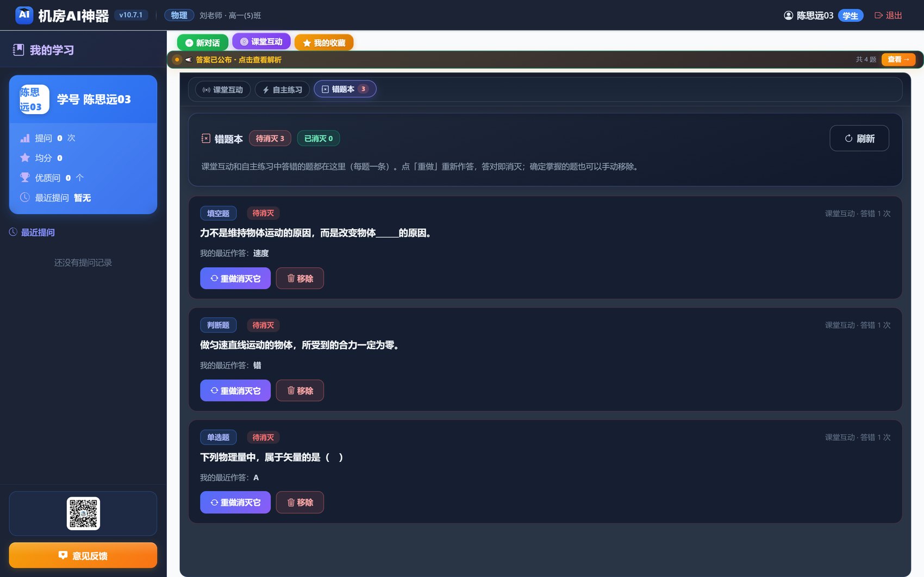Redo the fill-in-blank question about 力
This screenshot has width=924, height=577.
click(x=235, y=278)
